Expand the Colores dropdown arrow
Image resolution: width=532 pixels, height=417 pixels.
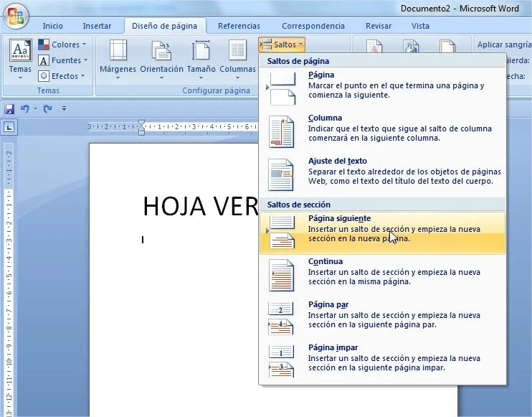tap(84, 44)
